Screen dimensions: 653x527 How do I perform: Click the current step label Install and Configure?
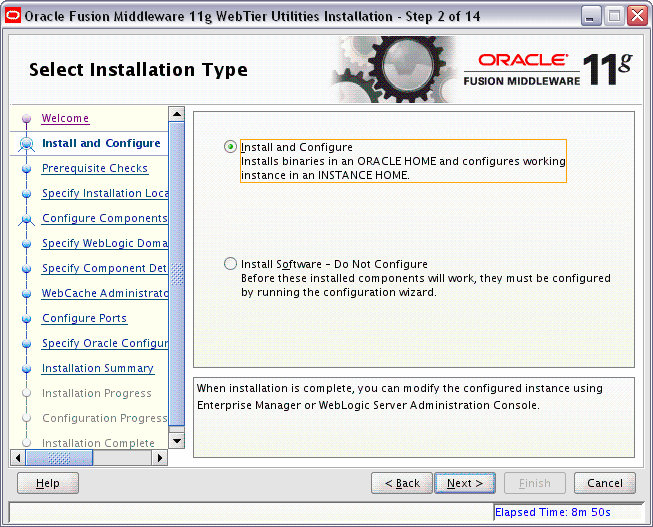click(x=101, y=143)
